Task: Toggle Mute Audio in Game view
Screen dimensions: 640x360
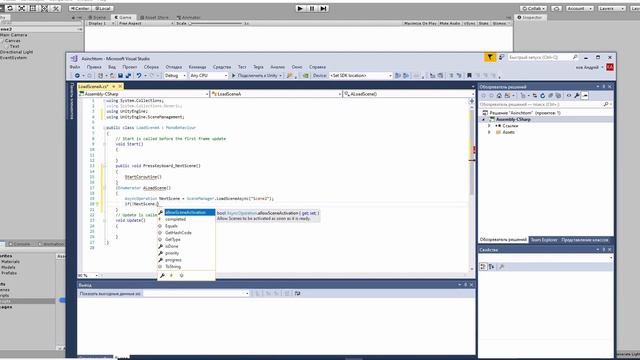Action: (x=450, y=23)
